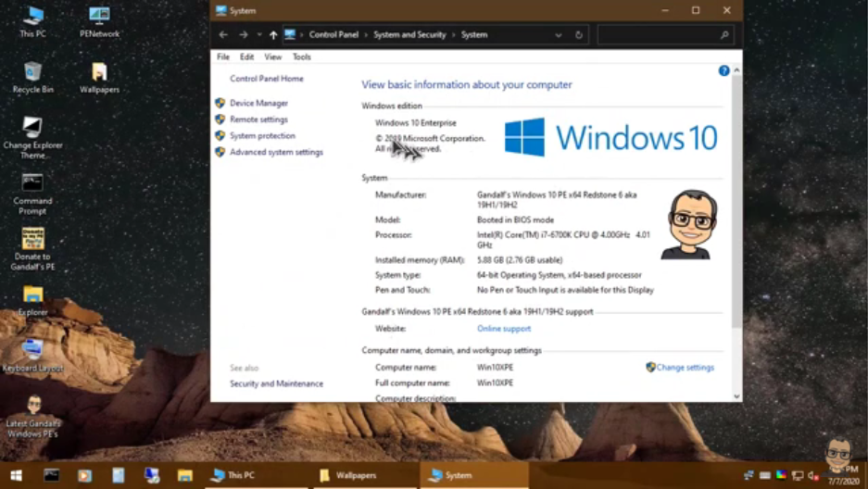
Task: Open computer-with-shield pinned taskbar icon
Action: point(152,475)
